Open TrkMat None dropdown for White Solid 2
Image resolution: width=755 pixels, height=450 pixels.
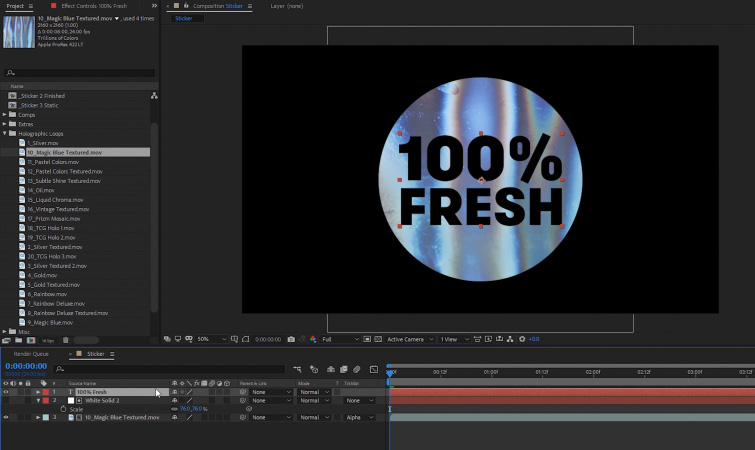(360, 400)
